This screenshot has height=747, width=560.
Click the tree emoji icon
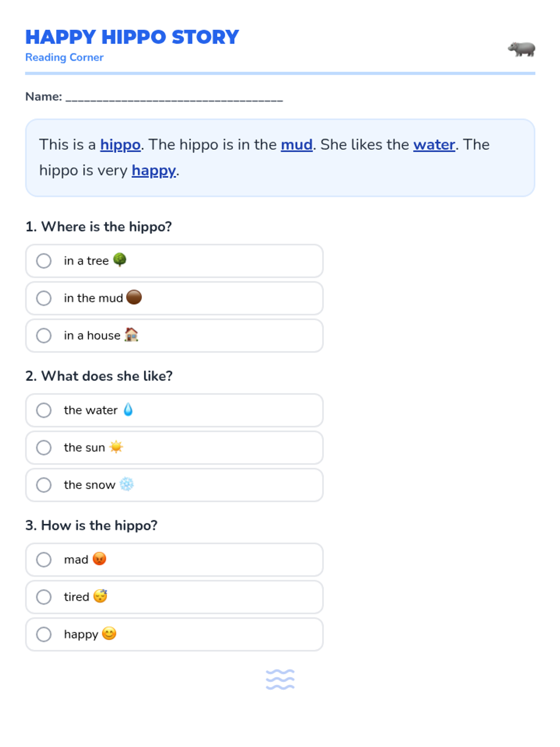120,260
